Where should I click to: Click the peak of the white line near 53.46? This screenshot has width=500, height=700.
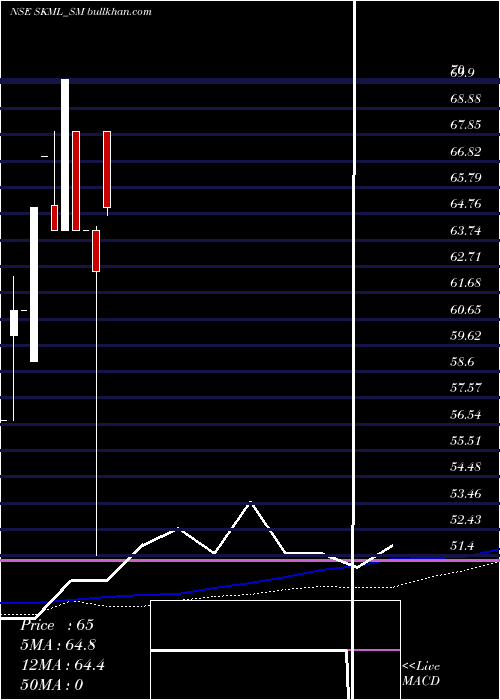click(x=250, y=503)
